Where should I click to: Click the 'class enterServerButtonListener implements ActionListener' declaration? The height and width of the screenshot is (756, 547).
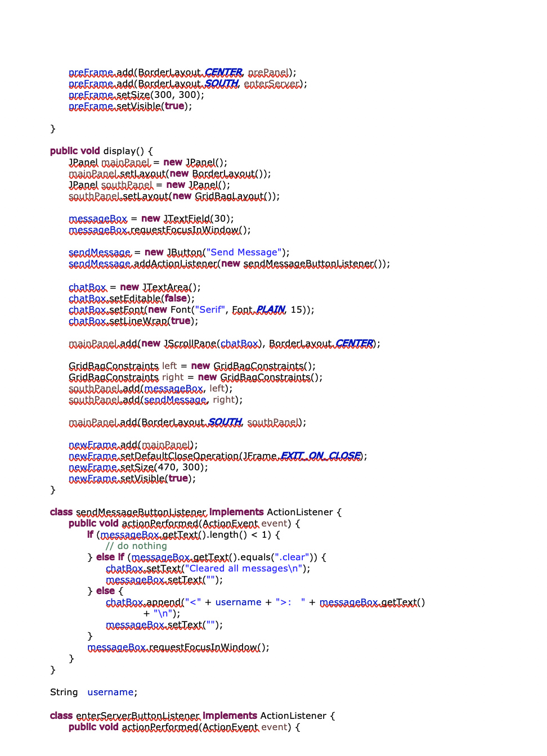click(x=192, y=716)
